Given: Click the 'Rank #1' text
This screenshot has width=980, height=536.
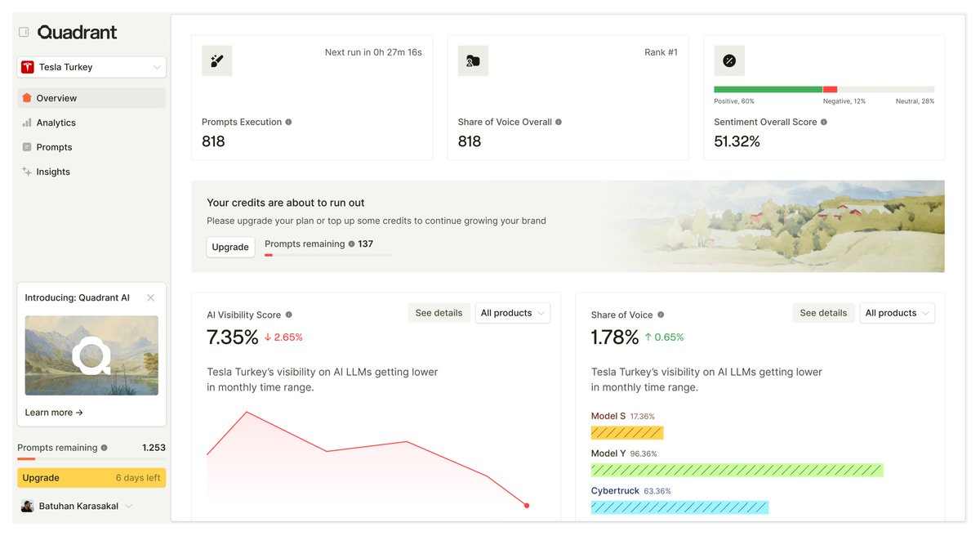Looking at the screenshot, I should click(661, 52).
